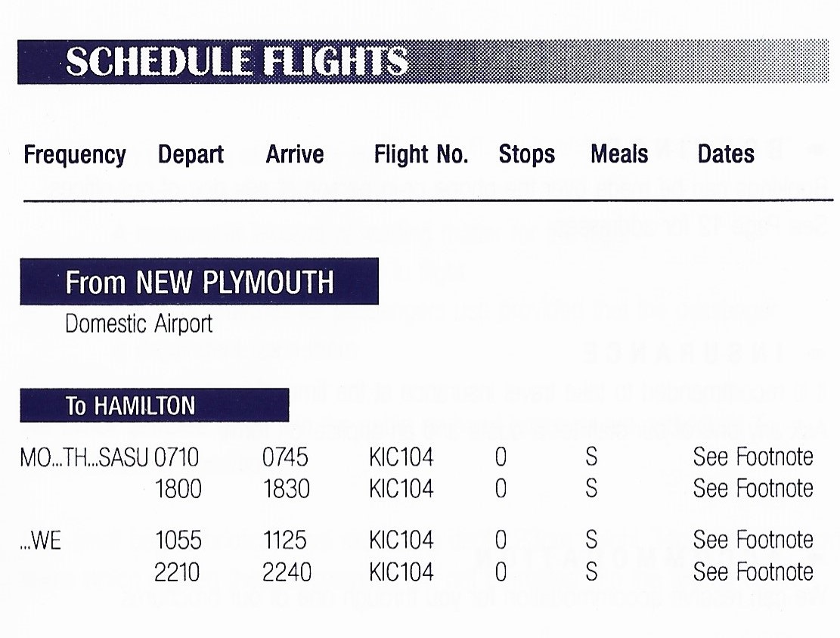Select the 1055 departure time

point(178,540)
